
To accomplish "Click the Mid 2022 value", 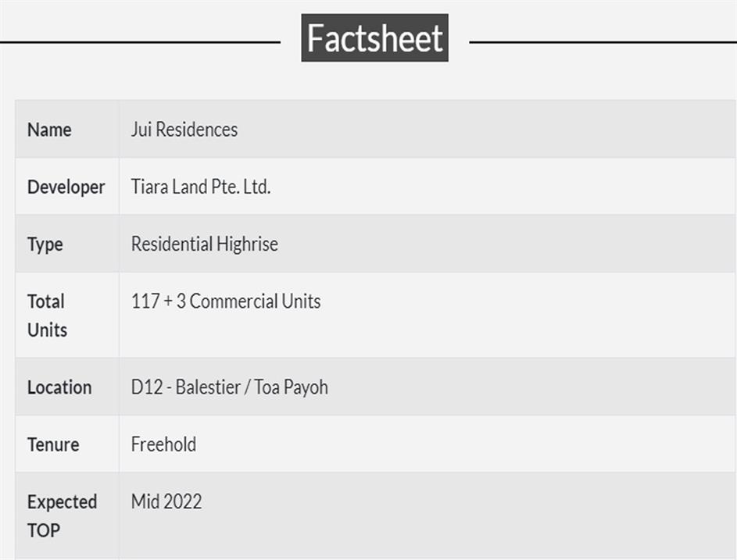I will click(x=166, y=501).
